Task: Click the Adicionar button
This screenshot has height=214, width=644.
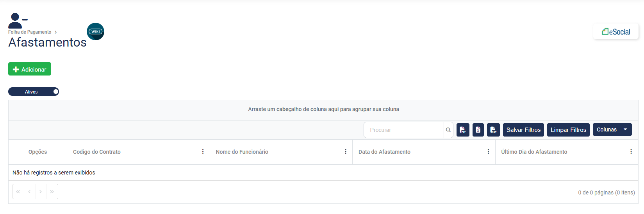Action: click(30, 69)
